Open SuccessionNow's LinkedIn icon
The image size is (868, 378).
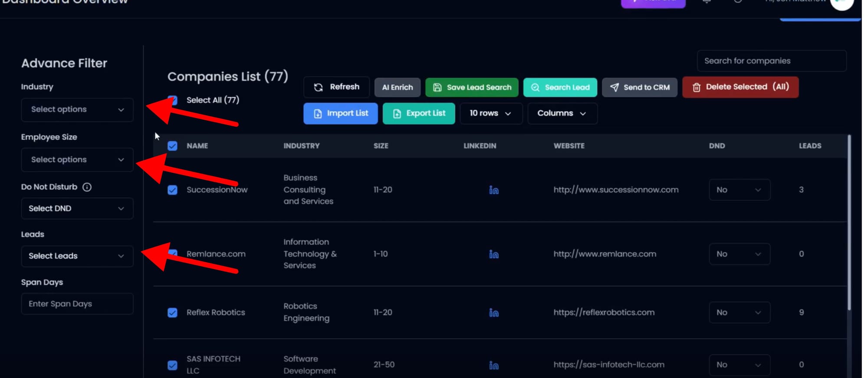[x=493, y=190]
